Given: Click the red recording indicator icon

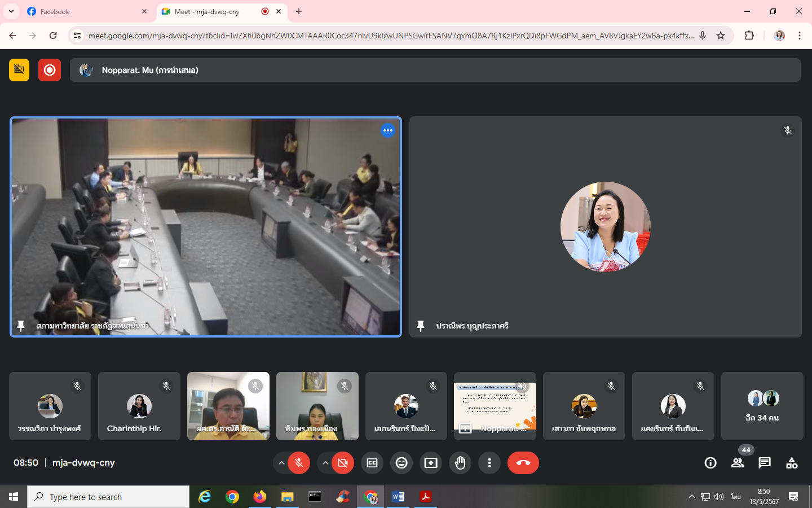Looking at the screenshot, I should 50,70.
